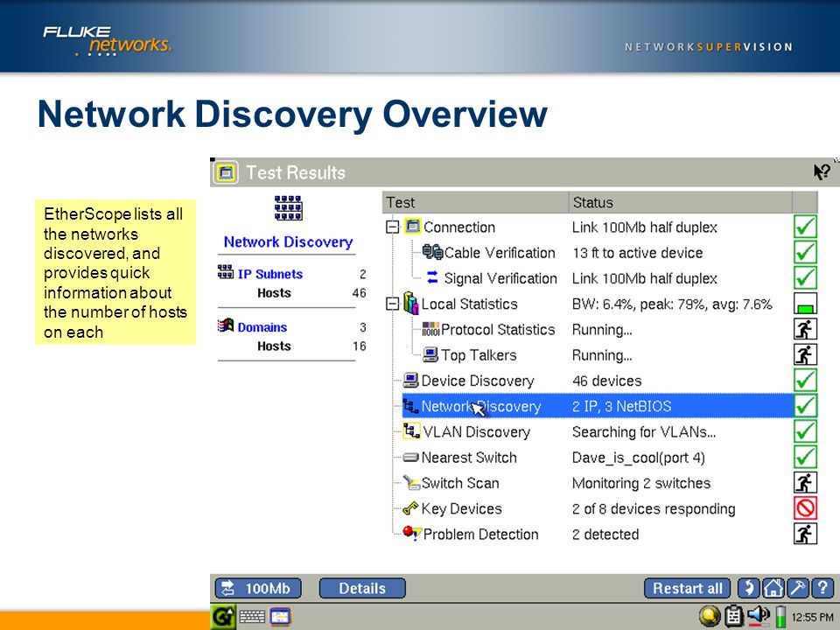
Task: Select Key Devices test
Action: (x=600, y=509)
